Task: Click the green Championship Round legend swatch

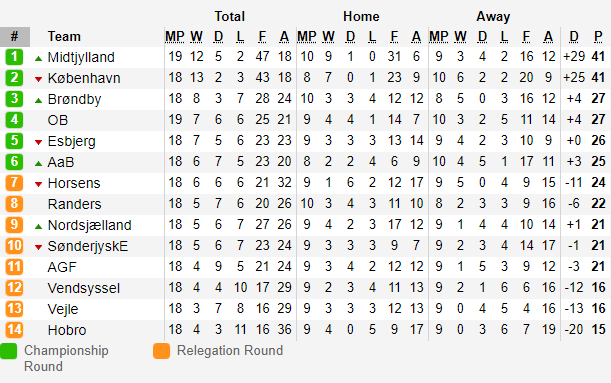Action: tap(9, 351)
